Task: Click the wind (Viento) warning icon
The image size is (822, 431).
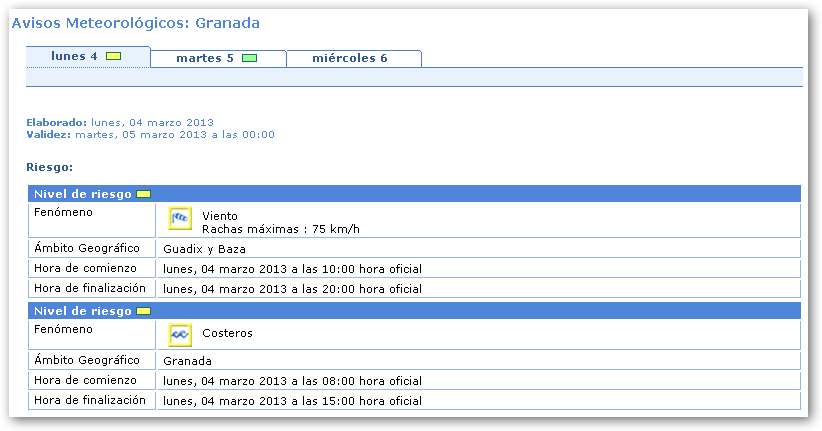Action: [x=180, y=220]
